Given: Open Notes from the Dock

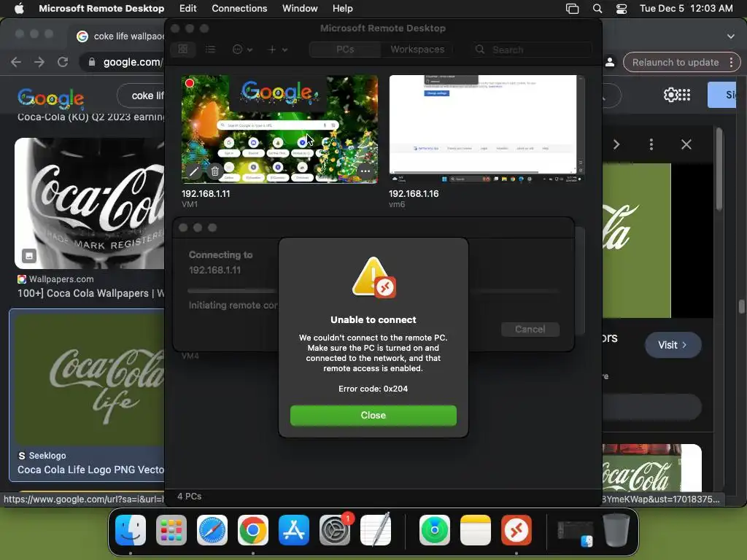Looking at the screenshot, I should (476, 530).
